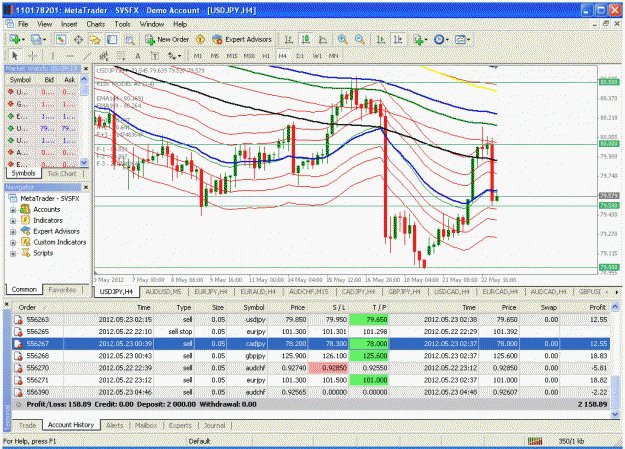Open the Tools menu
Image resolution: width=625 pixels, height=449 pixels.
[122, 24]
